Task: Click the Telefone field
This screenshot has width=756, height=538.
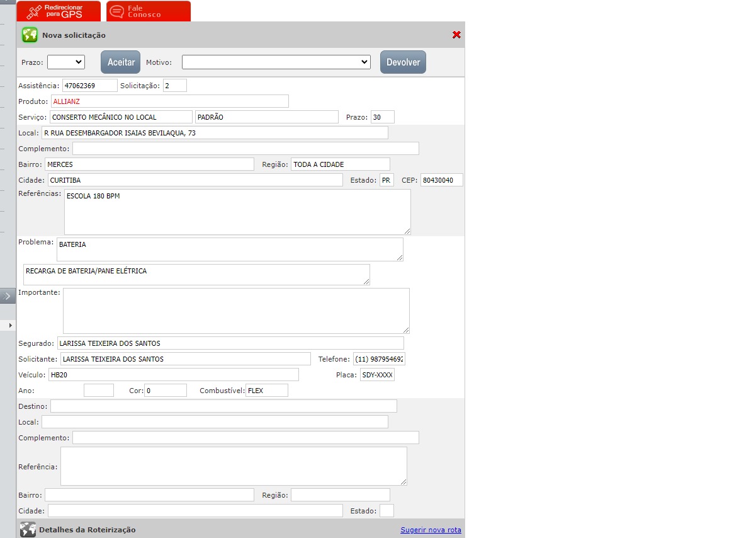Action: (x=379, y=358)
